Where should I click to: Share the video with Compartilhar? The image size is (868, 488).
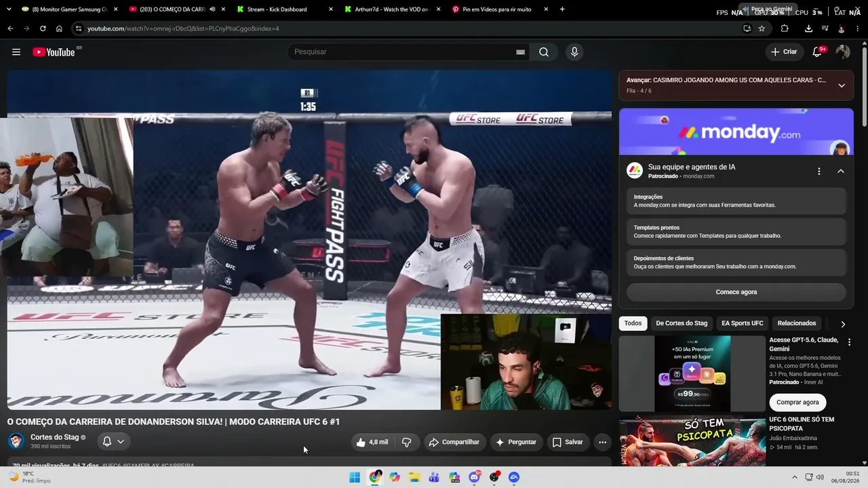(454, 442)
